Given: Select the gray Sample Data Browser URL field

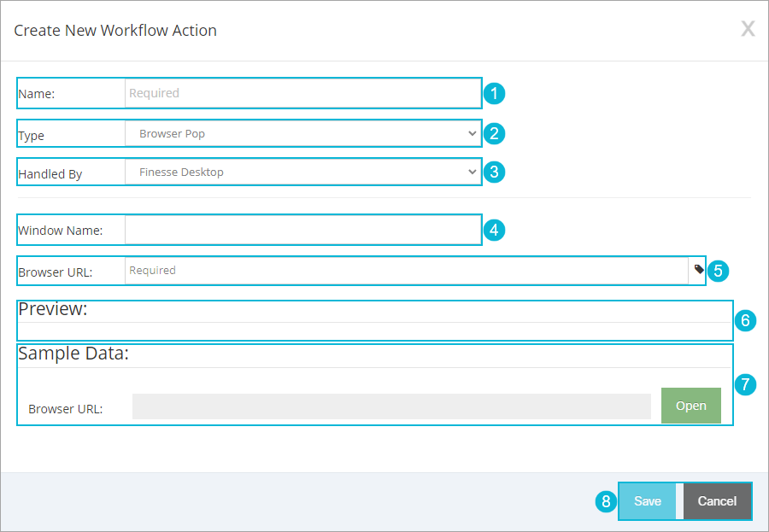Looking at the screenshot, I should point(391,406).
